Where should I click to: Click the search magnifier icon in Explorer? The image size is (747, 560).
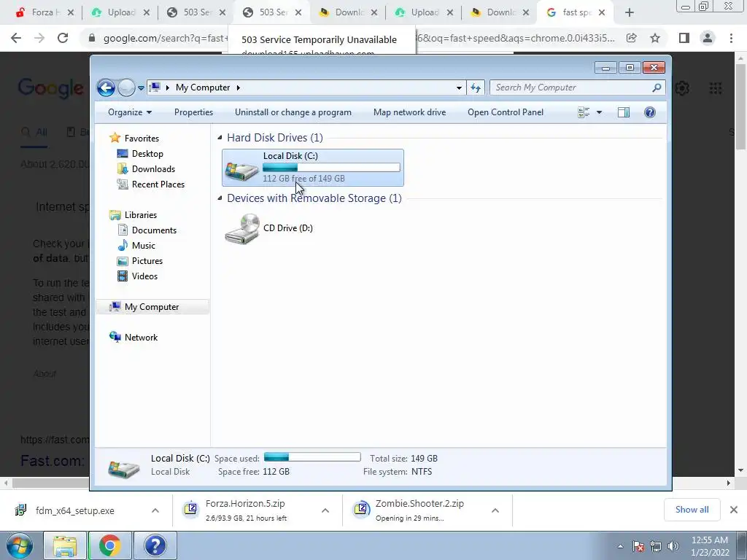coord(657,87)
